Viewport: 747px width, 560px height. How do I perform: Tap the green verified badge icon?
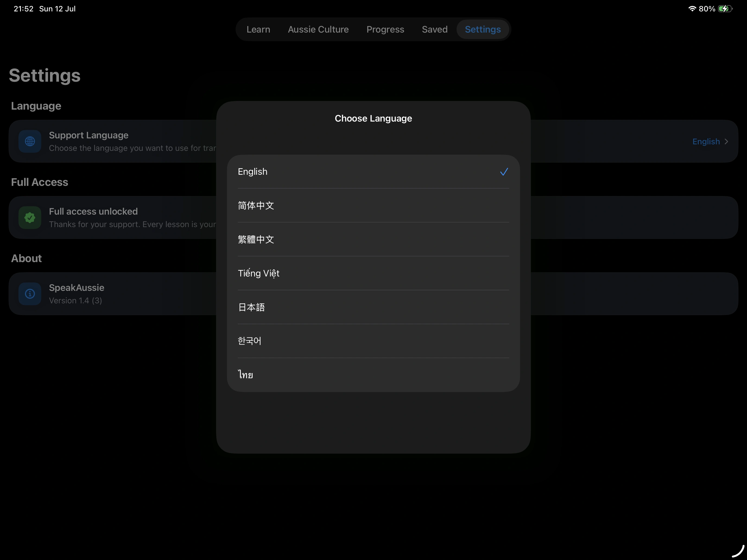coord(30,218)
